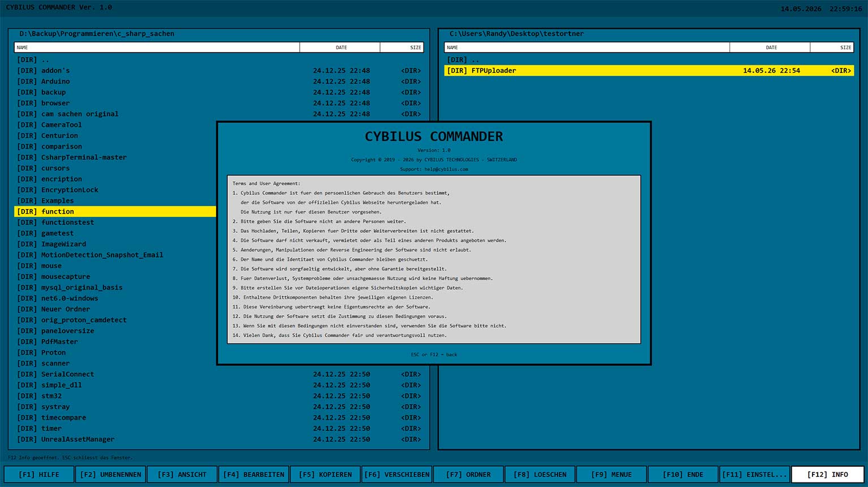Viewport: 868px width, 487px height.
Task: Select the scanner folder
Action: click(x=115, y=363)
